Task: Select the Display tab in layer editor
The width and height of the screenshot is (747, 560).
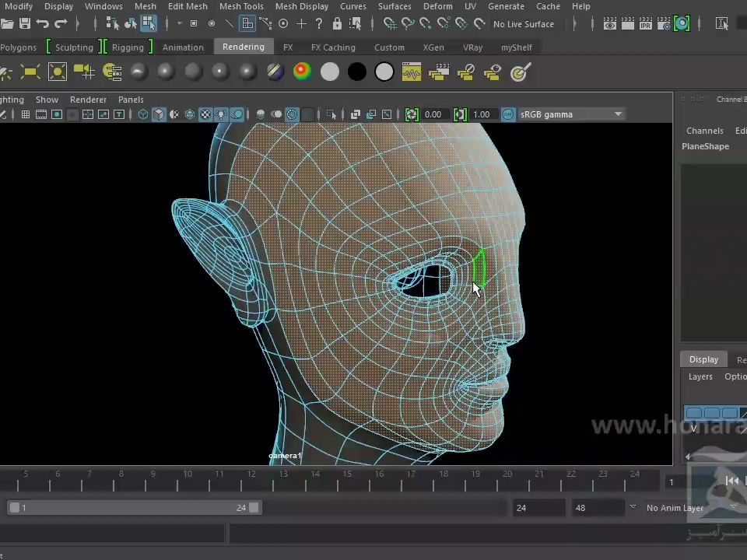Action: tap(703, 359)
